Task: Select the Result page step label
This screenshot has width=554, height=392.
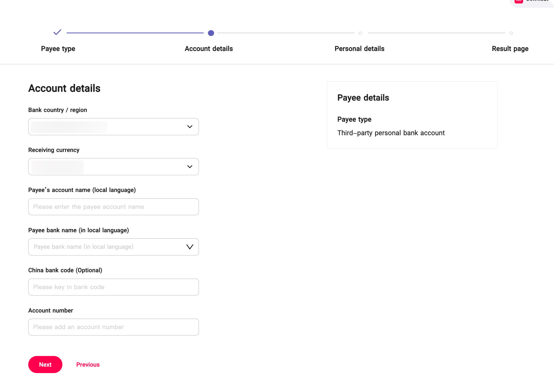Action: click(510, 49)
